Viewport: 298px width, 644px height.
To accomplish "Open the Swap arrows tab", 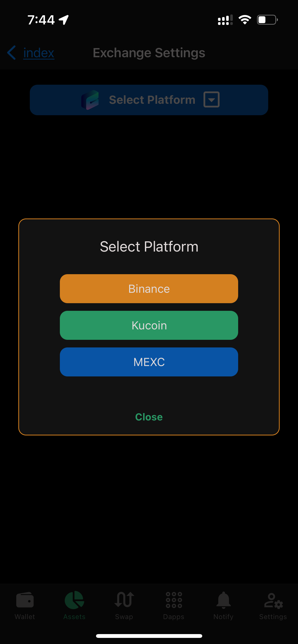I will click(124, 600).
